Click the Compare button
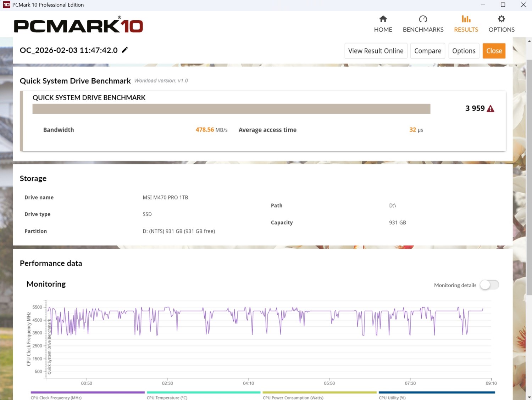The width and height of the screenshot is (532, 400). tap(428, 51)
